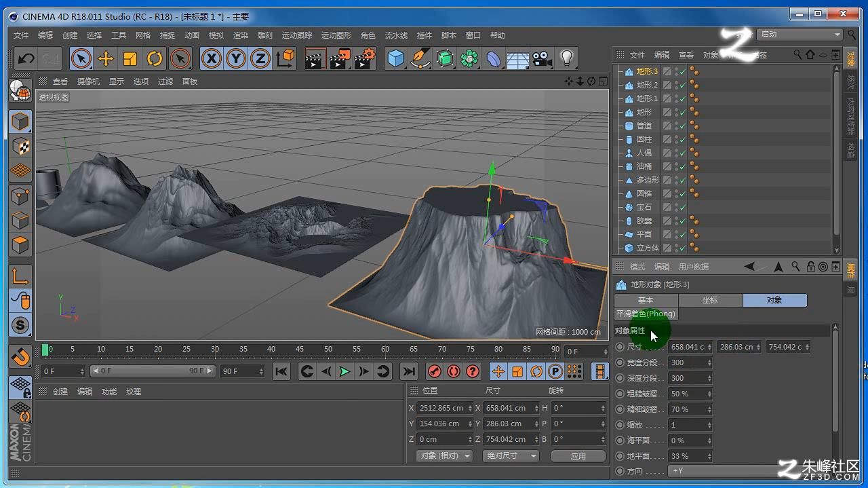Select 管道 object in list
This screenshot has height=488, width=868.
coord(644,126)
